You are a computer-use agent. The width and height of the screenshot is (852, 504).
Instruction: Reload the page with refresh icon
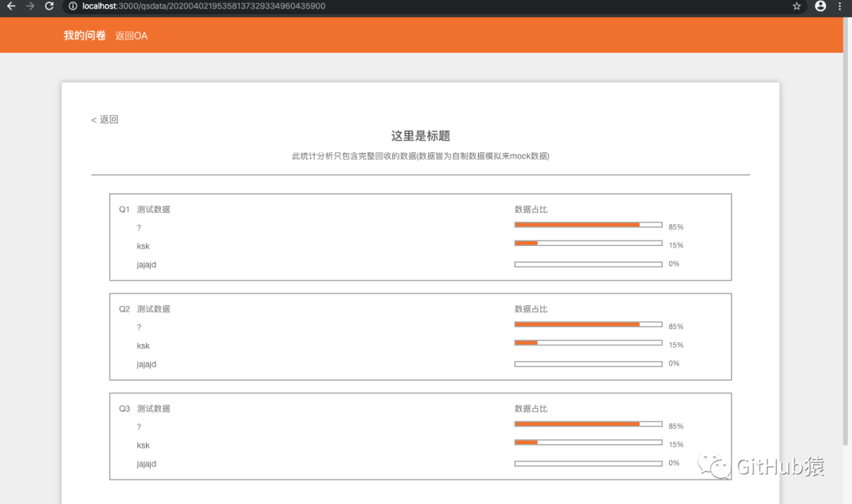click(49, 6)
